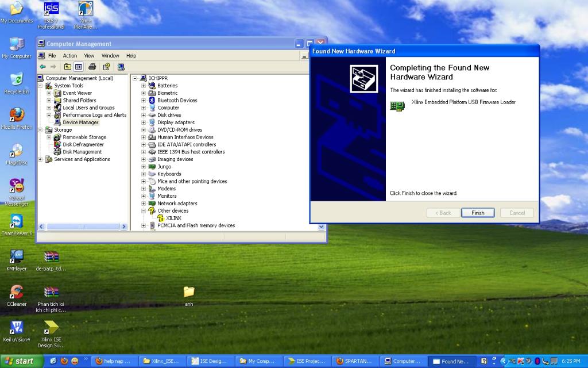Click the console tree horizontal scrollbar

tap(83, 227)
